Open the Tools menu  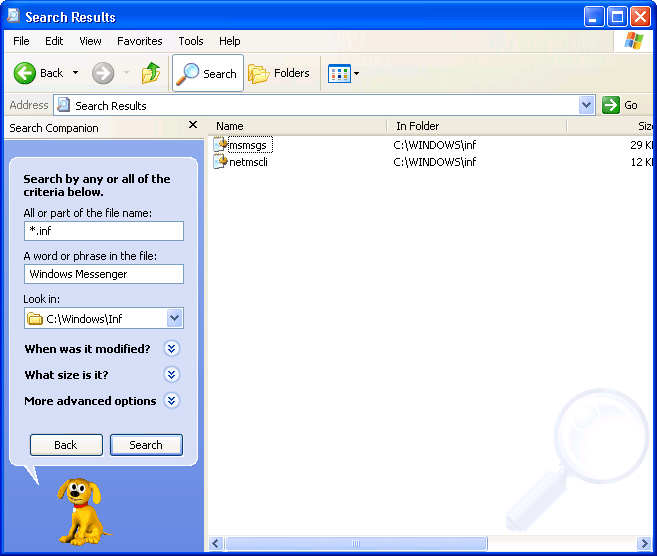click(190, 41)
